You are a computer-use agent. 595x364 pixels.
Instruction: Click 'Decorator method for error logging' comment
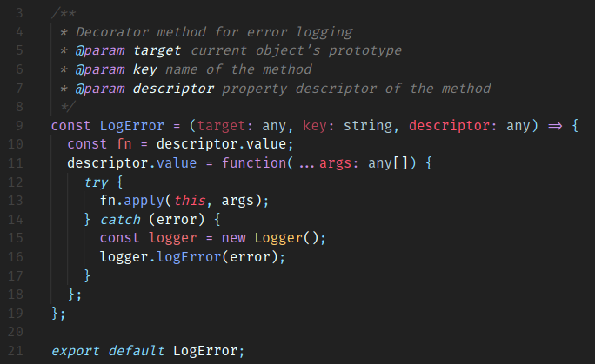pos(214,32)
